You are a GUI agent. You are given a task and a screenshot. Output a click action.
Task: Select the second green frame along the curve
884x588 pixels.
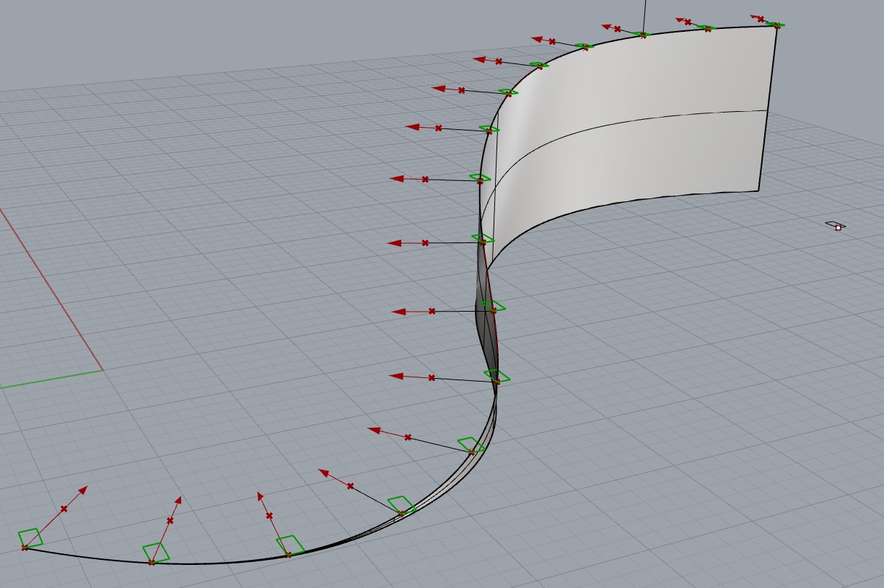(x=156, y=553)
